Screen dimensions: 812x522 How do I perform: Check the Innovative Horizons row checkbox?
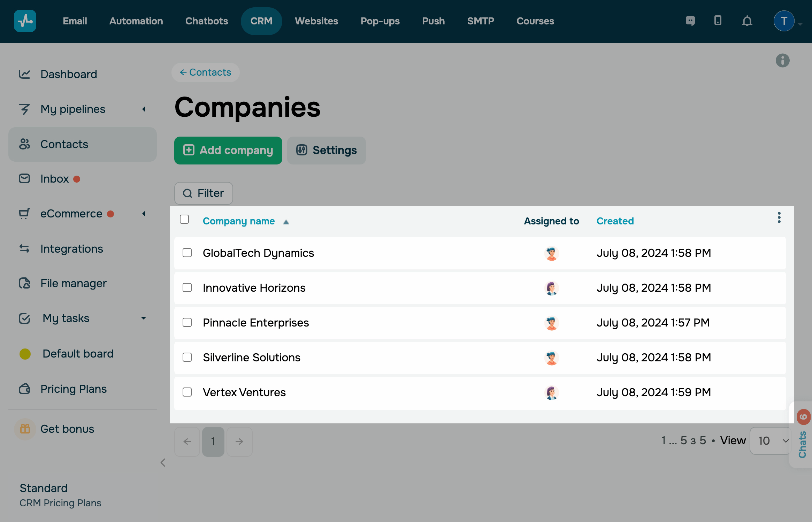click(x=187, y=288)
